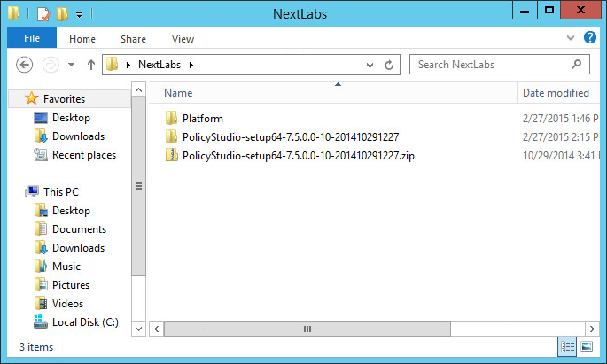Expand the arrow after NextLabs breadcrumb
This screenshot has width=607, height=364.
pos(191,65)
